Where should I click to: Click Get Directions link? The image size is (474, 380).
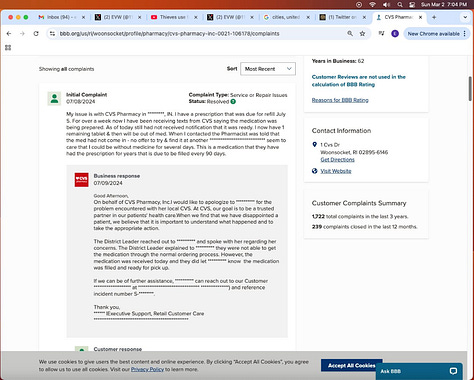337,160
